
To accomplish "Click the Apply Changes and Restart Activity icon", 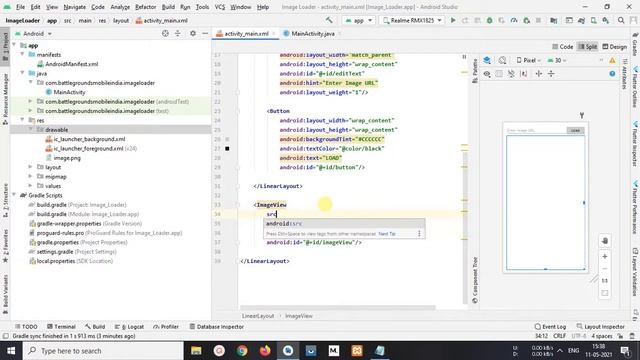I will click(x=465, y=20).
